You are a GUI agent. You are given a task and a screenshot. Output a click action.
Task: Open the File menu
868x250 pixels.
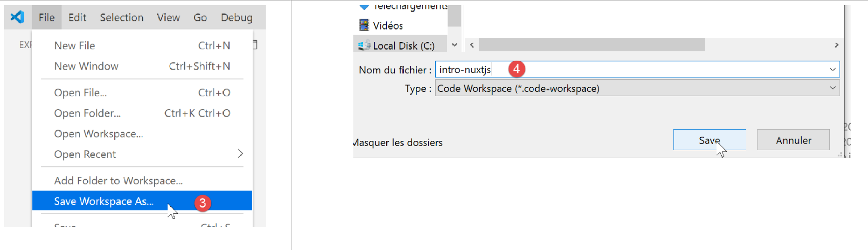(x=47, y=17)
